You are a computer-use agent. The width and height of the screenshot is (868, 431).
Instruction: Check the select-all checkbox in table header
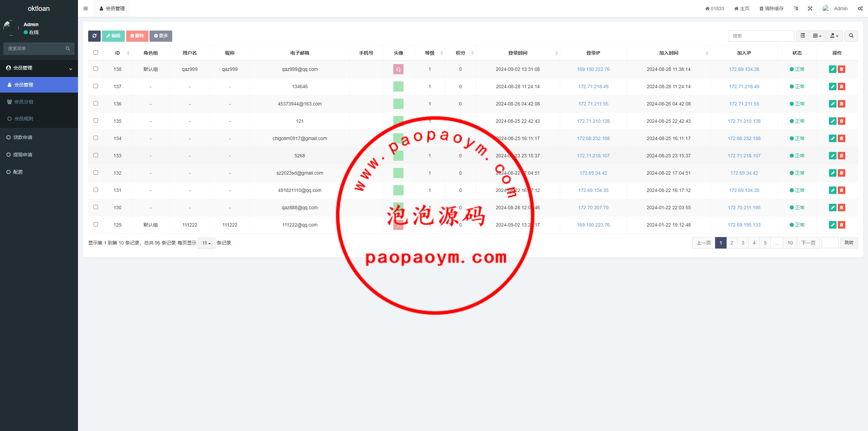96,53
